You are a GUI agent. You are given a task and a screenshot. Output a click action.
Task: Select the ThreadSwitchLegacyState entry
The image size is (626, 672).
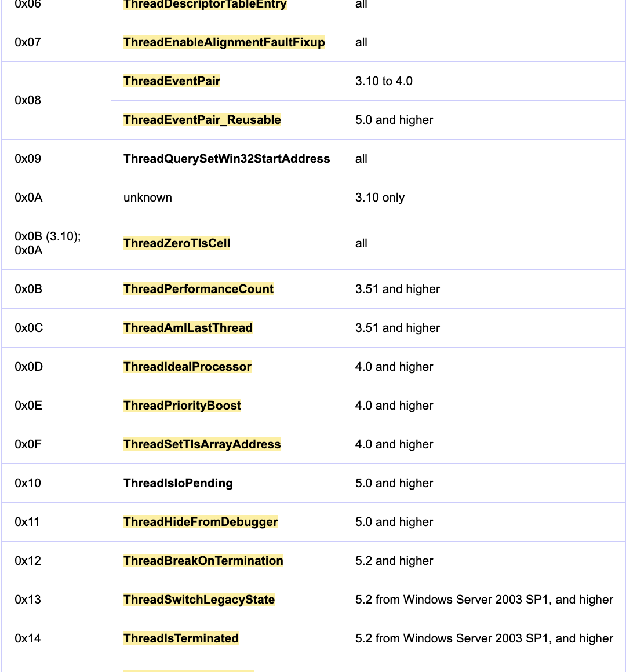[x=199, y=600]
